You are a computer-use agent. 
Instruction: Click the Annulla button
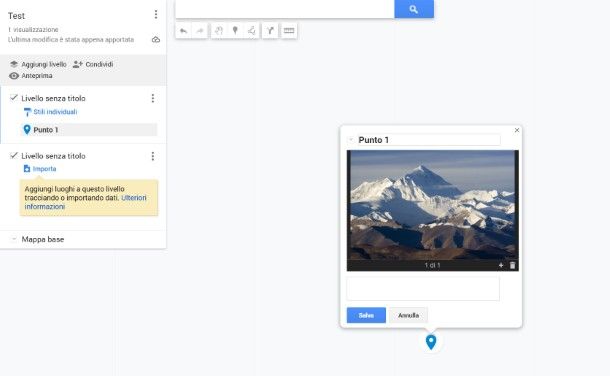[408, 315]
